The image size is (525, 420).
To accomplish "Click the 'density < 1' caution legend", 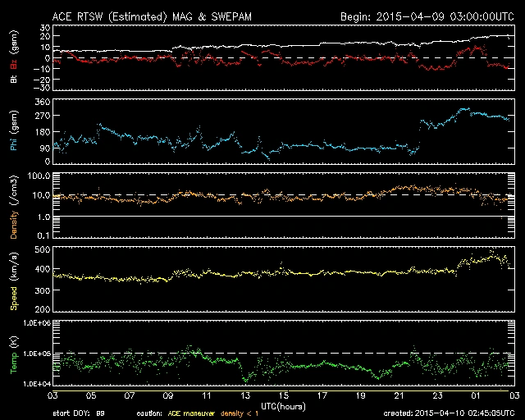I will [240, 413].
